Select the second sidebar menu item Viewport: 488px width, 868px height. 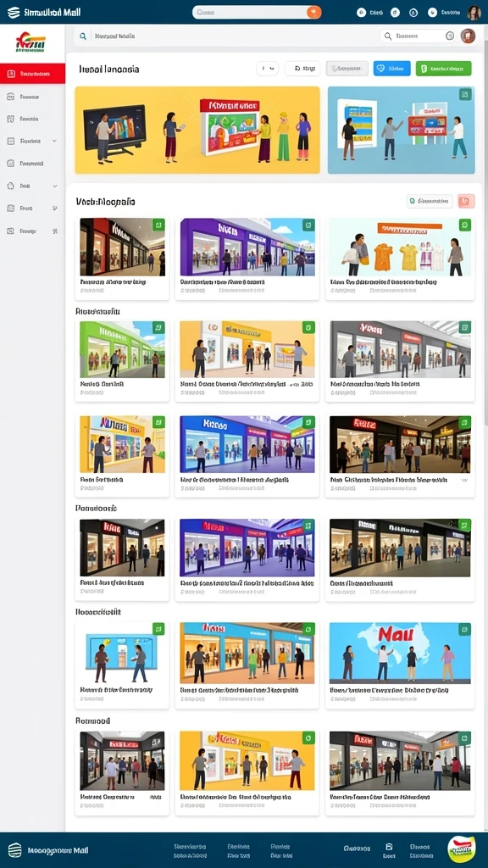[33, 97]
